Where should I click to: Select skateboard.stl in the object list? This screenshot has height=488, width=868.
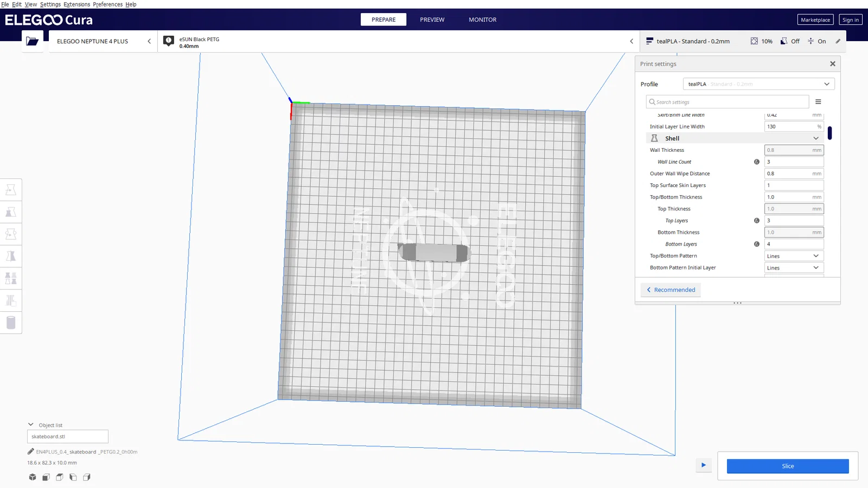[x=68, y=436]
